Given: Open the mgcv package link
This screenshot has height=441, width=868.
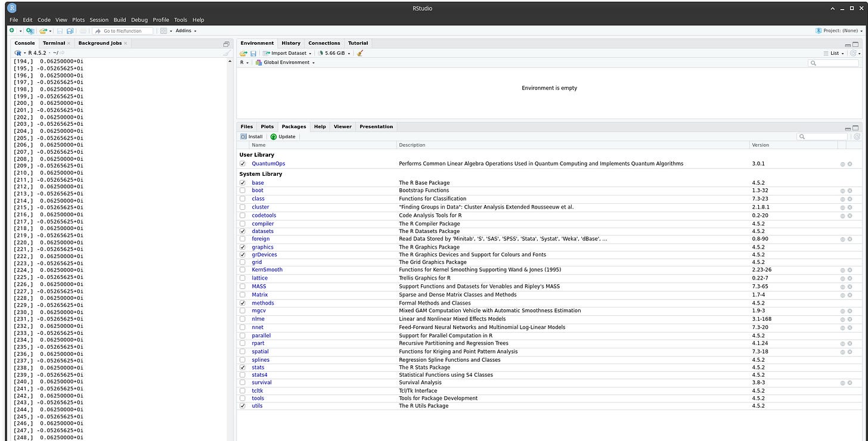Looking at the screenshot, I should 259,310.
